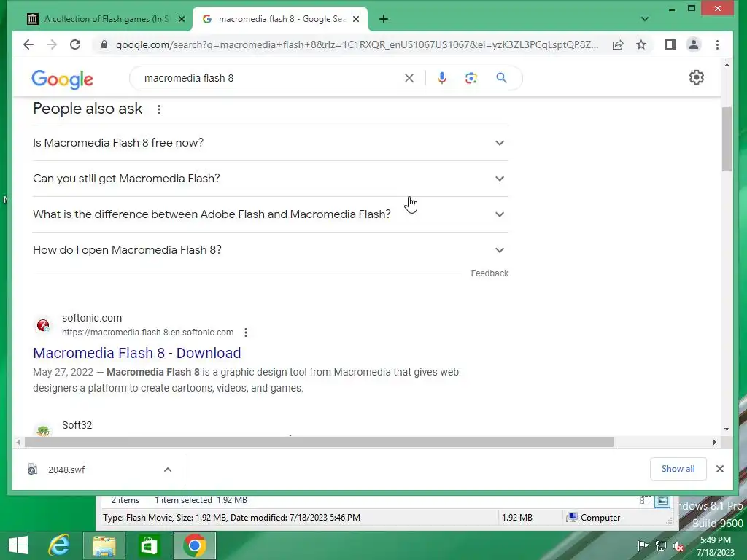Screen dimensions: 747x560
Task: Go back to the previous page
Action: pos(28,44)
